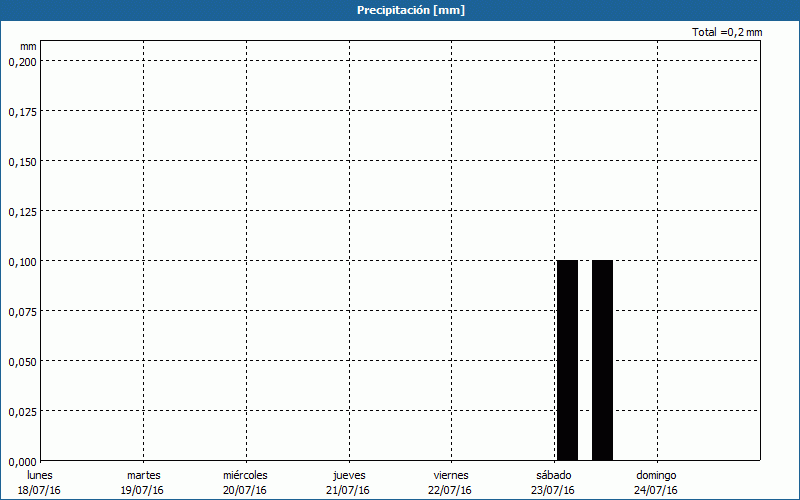Click the 0,125 y-axis value
This screenshot has height=500, width=800.
[x=22, y=211]
